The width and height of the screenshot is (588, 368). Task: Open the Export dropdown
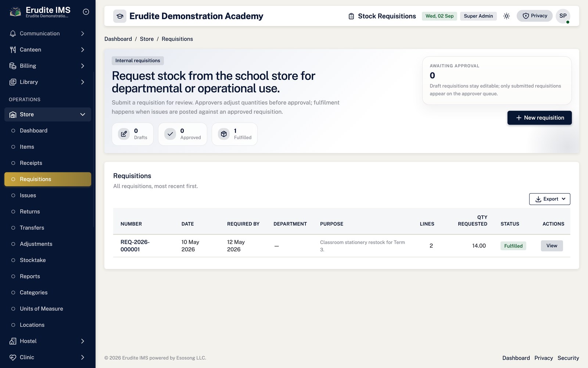550,199
